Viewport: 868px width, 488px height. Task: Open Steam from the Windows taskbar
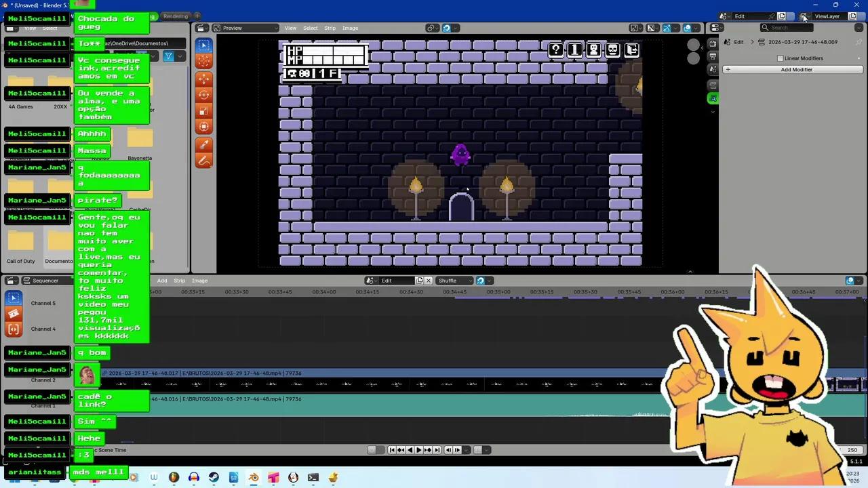213,478
